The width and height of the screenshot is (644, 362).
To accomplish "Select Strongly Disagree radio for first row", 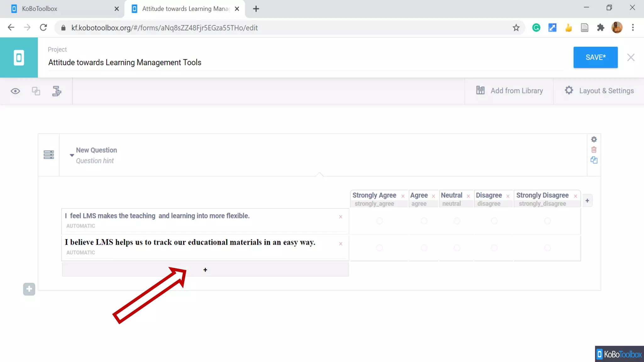I will pos(547,221).
